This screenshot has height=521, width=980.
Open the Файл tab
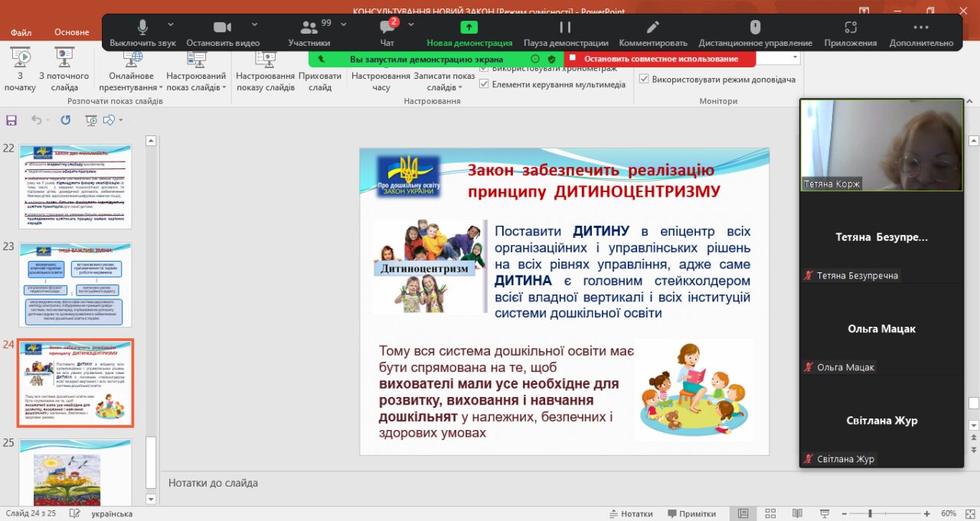coord(21,33)
